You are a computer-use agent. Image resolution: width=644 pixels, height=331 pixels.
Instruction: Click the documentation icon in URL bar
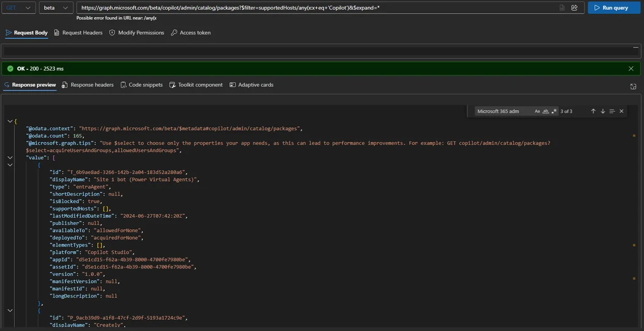562,8
